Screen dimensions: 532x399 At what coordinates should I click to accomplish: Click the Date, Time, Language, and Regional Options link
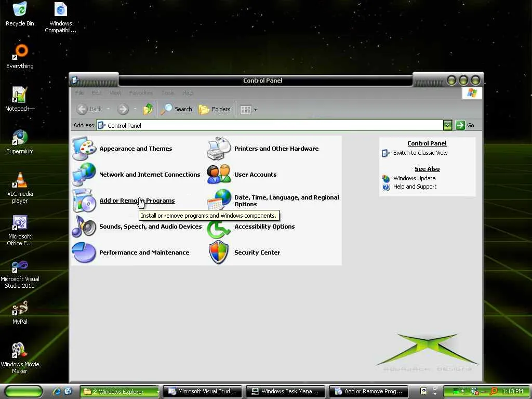coord(286,201)
